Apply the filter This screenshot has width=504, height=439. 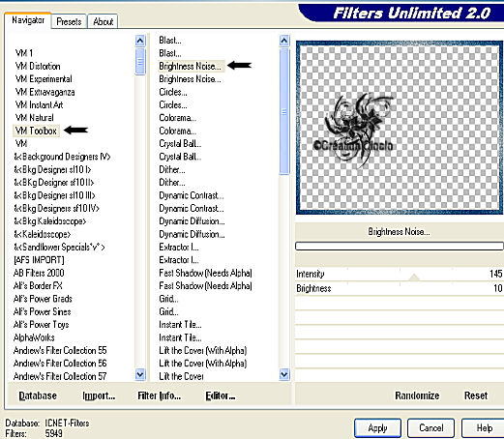377,428
